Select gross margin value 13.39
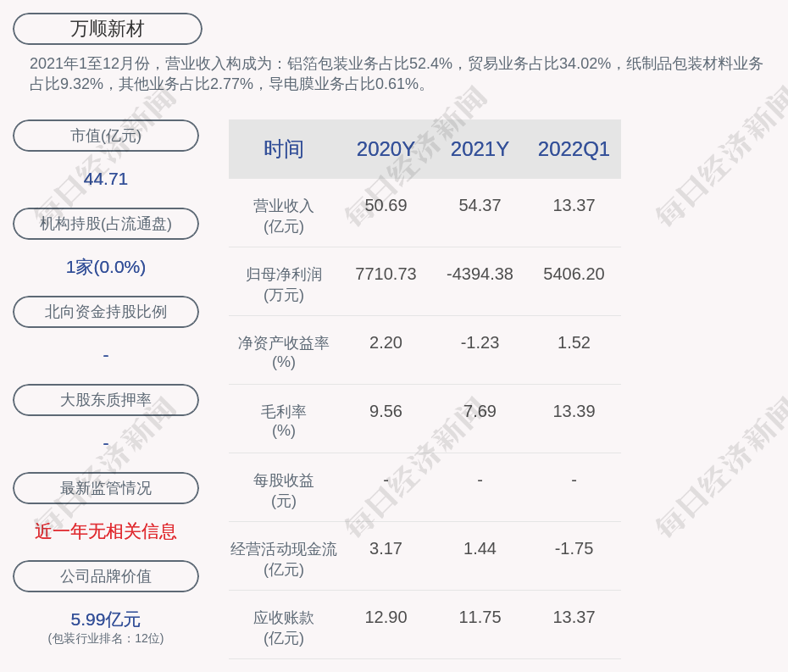This screenshot has height=672, width=788. [x=574, y=411]
